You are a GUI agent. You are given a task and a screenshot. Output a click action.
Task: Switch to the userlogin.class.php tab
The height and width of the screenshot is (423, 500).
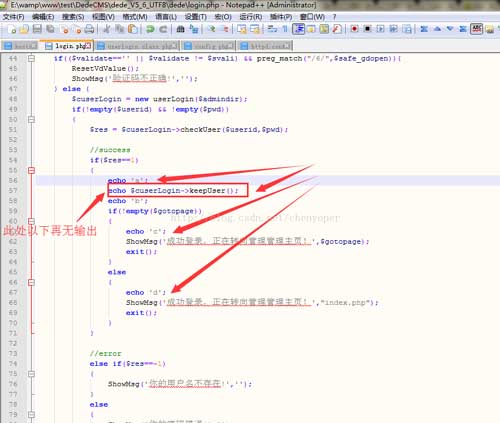click(x=137, y=46)
